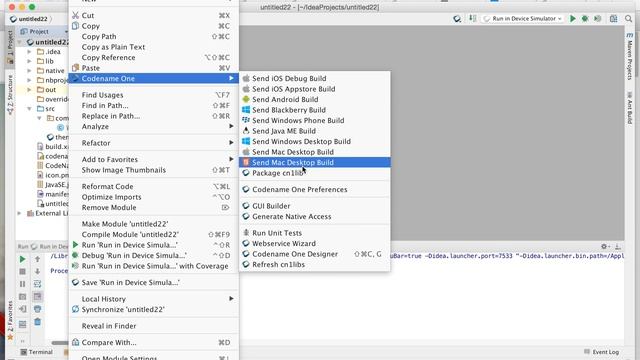The image size is (640, 360).
Task: Click the Run panel rerun play icon
Action: 22,259
